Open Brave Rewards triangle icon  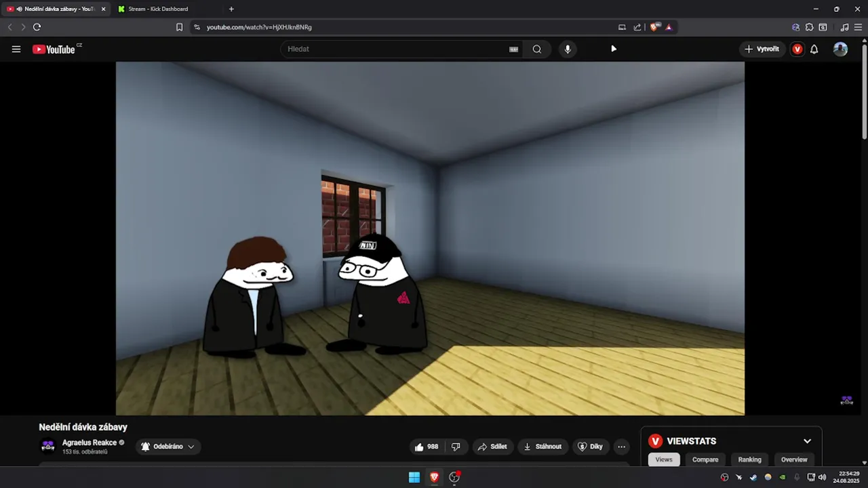pos(669,27)
